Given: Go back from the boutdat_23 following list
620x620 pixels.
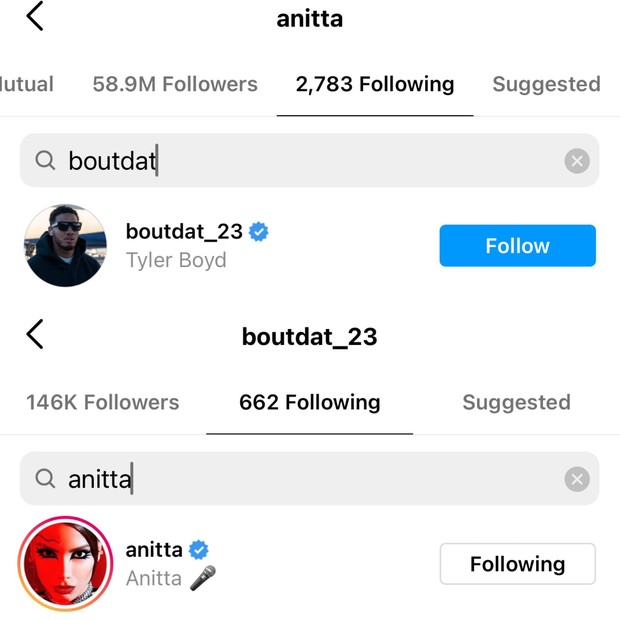Looking at the screenshot, I should click(35, 334).
